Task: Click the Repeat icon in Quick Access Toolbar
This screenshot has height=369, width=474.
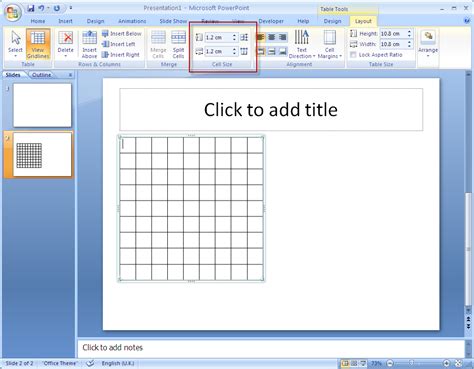Action: click(x=57, y=8)
